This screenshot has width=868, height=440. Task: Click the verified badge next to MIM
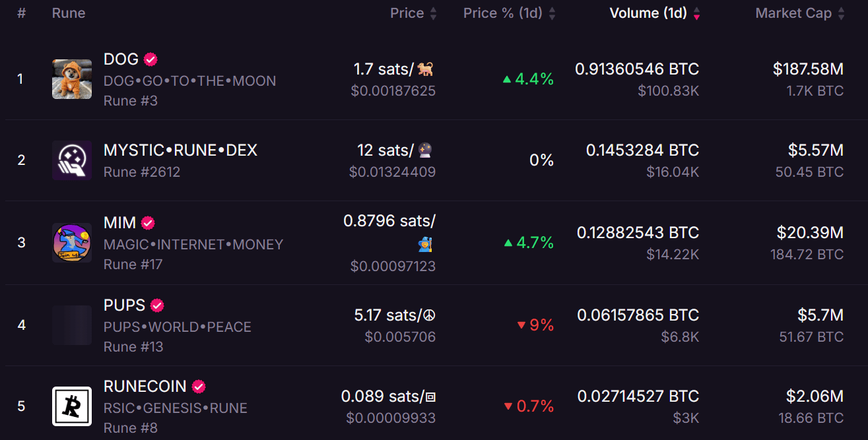(149, 223)
